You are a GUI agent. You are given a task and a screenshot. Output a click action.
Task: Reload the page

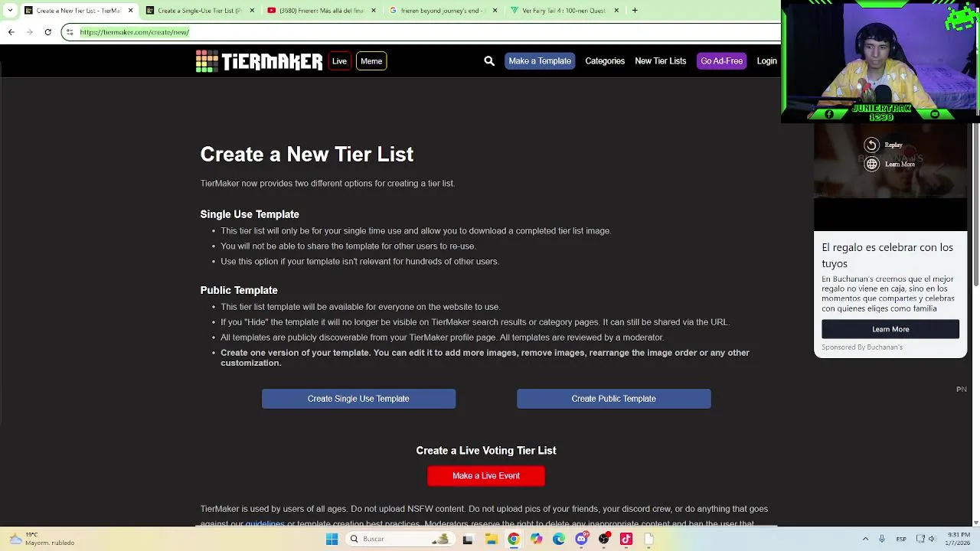(x=47, y=32)
